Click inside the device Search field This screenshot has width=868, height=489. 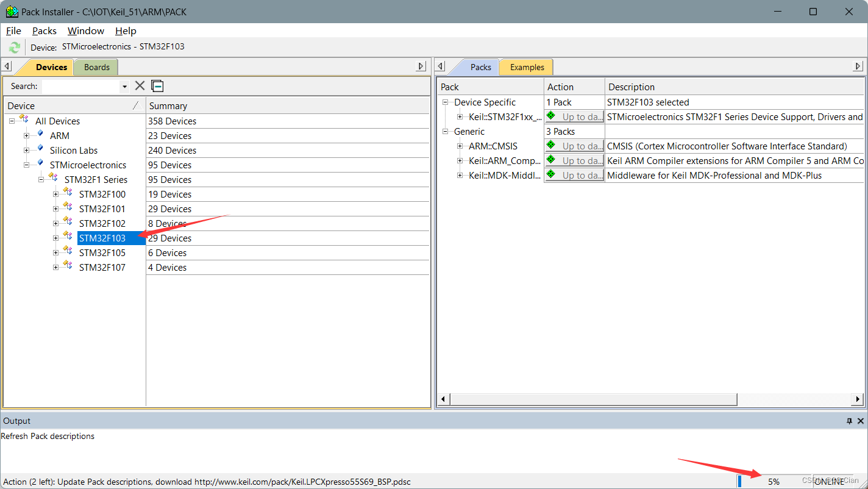pyautogui.click(x=81, y=86)
